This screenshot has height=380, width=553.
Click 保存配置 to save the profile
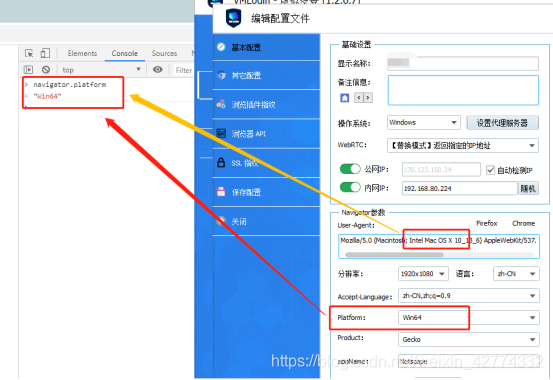266,192
